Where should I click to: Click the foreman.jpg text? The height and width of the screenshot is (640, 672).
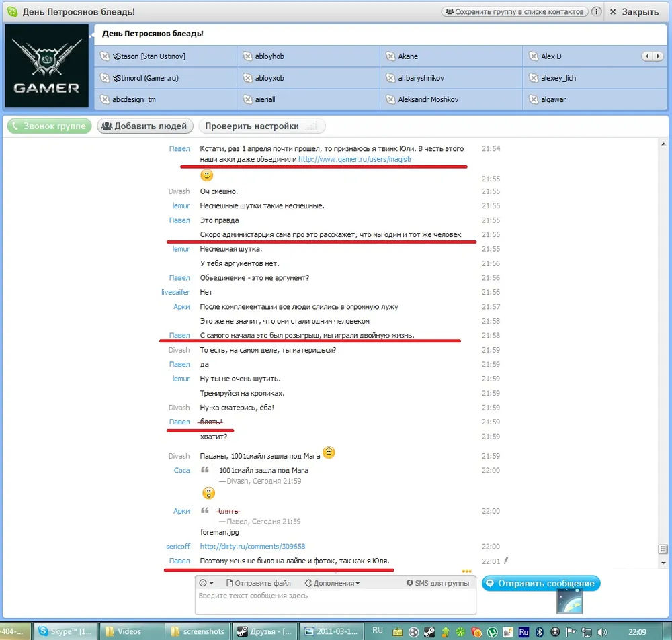pos(220,532)
